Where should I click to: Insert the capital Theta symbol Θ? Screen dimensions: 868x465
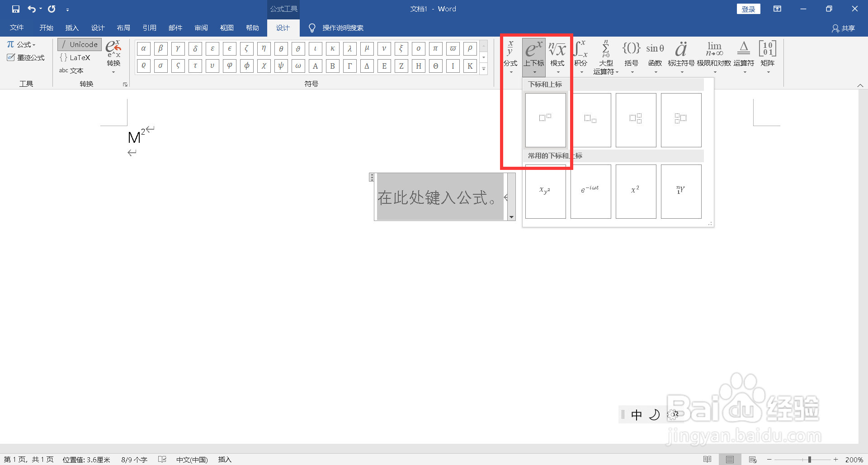point(435,66)
